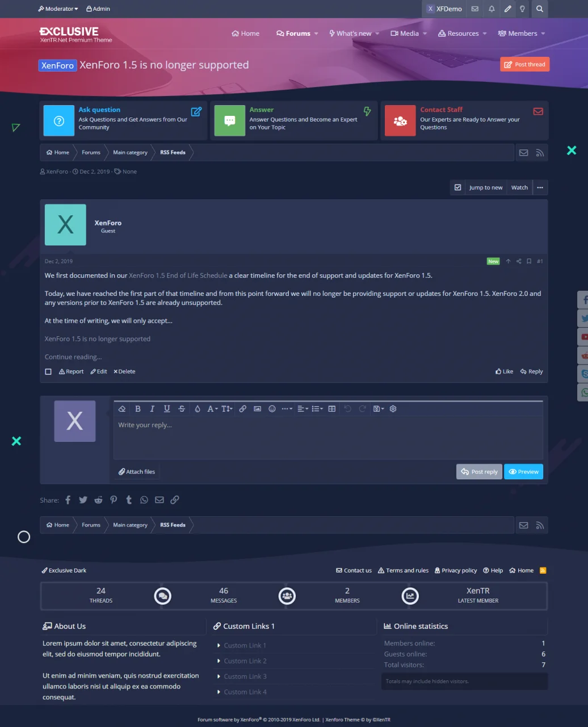Open the text alignment dropdown
Viewport: 588px width, 727px height.
point(303,409)
